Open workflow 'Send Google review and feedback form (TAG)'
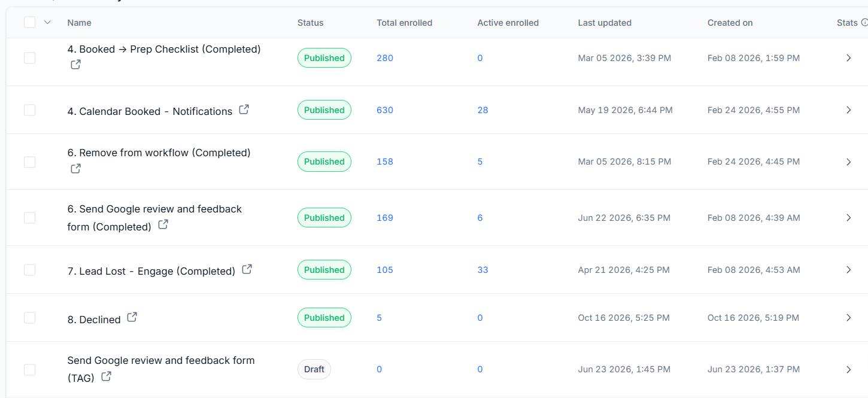Screen dimensions: 868x398 pyautogui.click(x=161, y=369)
